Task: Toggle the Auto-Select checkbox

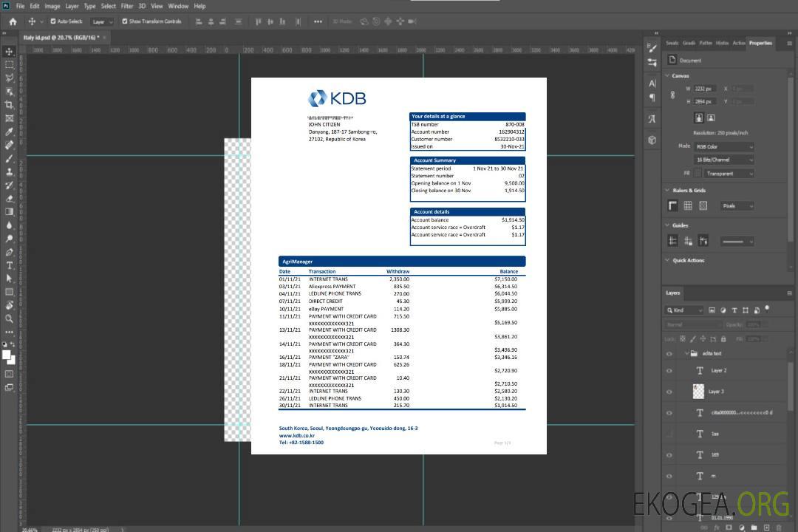Action: pyautogui.click(x=53, y=21)
